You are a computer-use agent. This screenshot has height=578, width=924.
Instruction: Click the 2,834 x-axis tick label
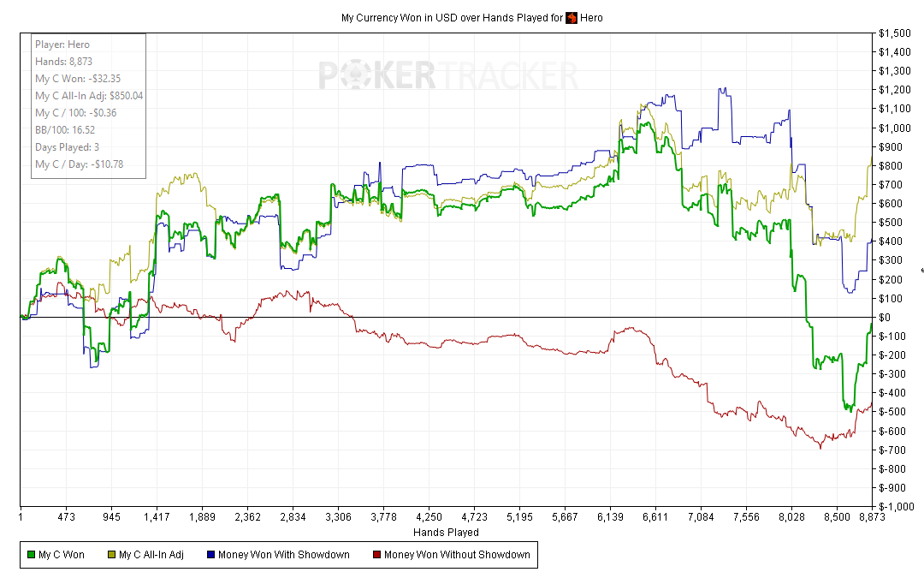(x=293, y=517)
